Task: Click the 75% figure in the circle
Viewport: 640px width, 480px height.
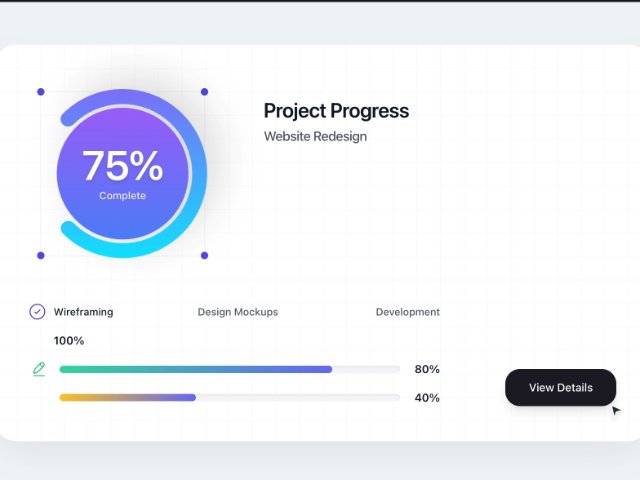Action: (122, 166)
